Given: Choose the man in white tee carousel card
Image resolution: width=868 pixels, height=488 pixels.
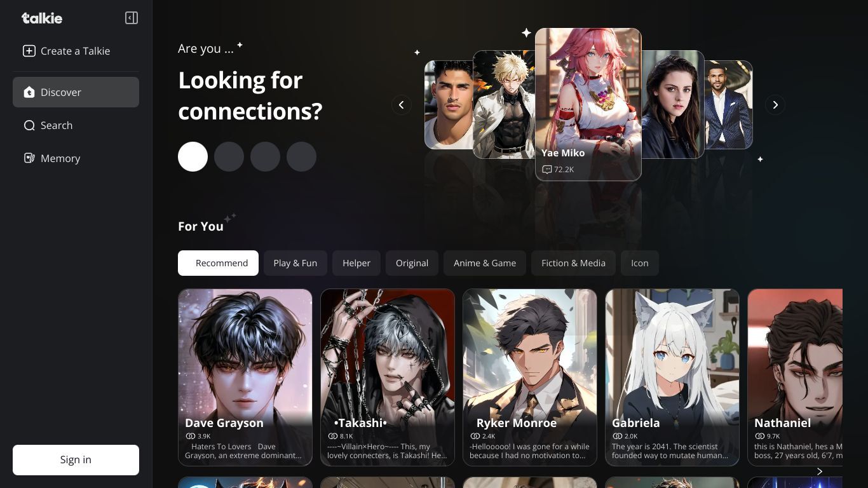Looking at the screenshot, I should tap(449, 105).
